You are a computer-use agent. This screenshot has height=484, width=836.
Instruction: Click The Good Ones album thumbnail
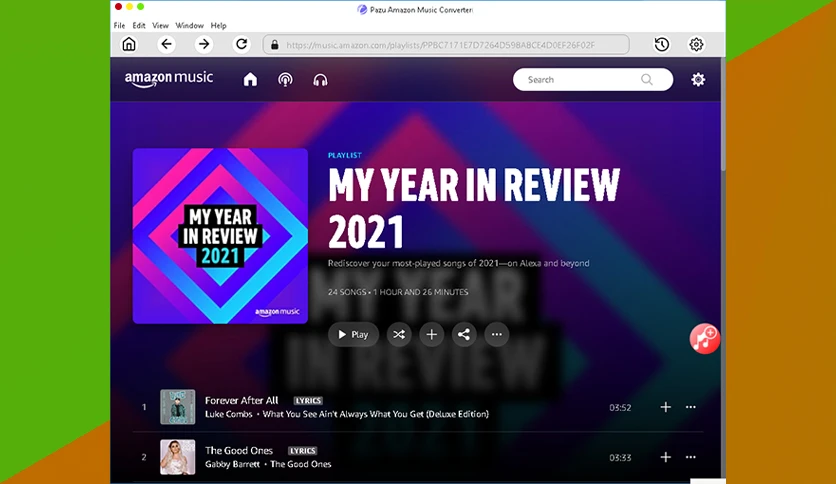click(x=178, y=457)
